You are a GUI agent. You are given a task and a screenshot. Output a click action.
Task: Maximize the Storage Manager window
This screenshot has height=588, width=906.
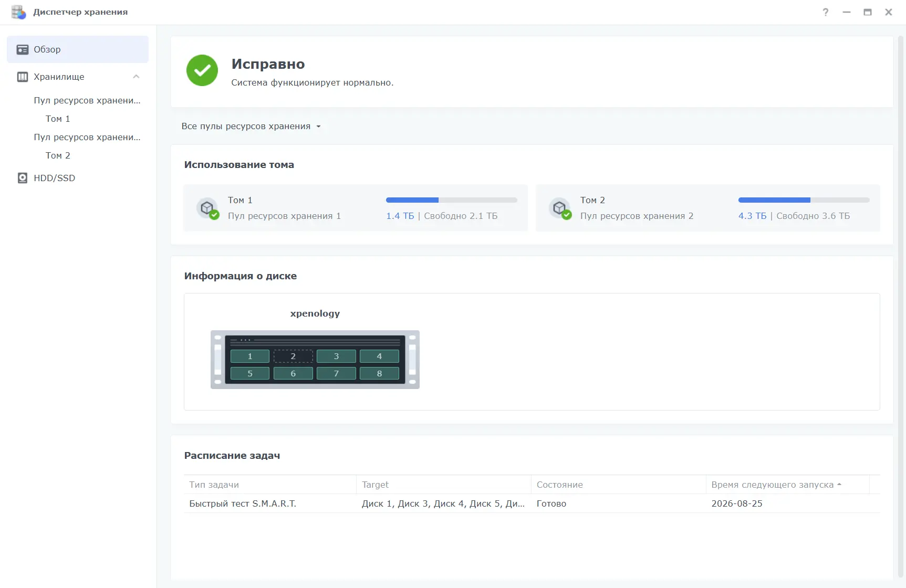pyautogui.click(x=868, y=12)
